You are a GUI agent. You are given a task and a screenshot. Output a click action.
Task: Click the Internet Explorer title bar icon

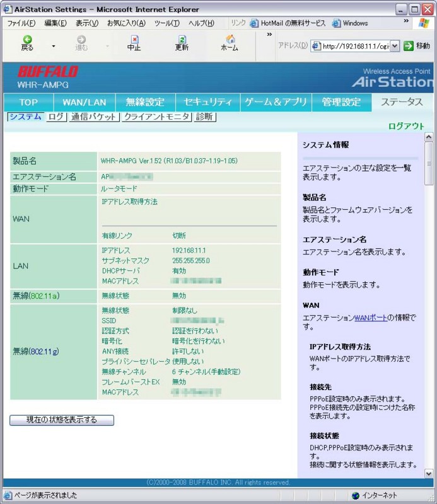click(x=8, y=9)
